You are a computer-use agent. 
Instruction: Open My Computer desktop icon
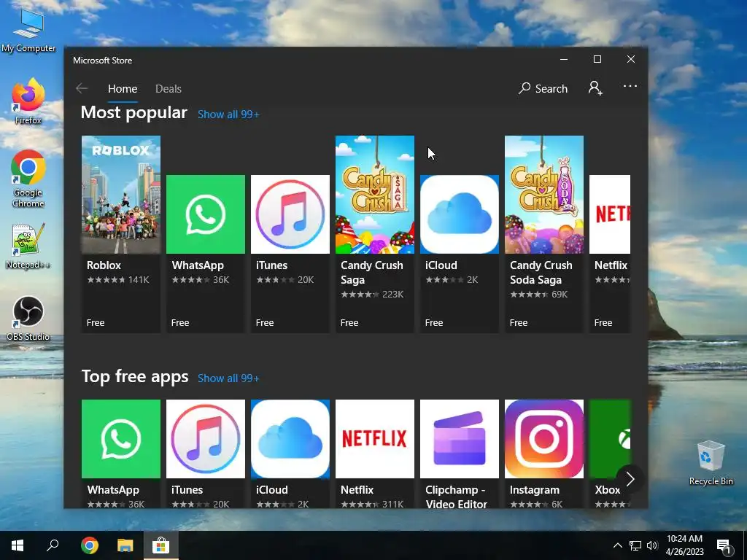tap(28, 29)
